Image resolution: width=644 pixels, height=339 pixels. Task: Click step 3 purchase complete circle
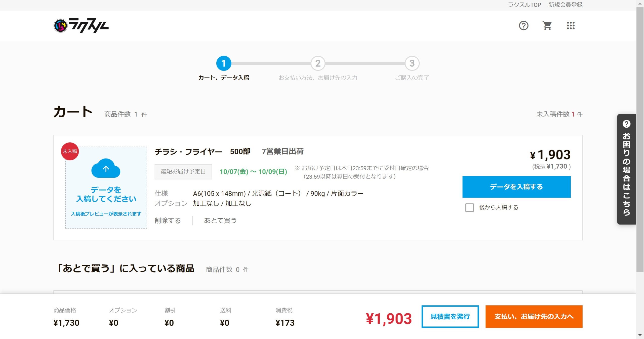[x=412, y=63]
